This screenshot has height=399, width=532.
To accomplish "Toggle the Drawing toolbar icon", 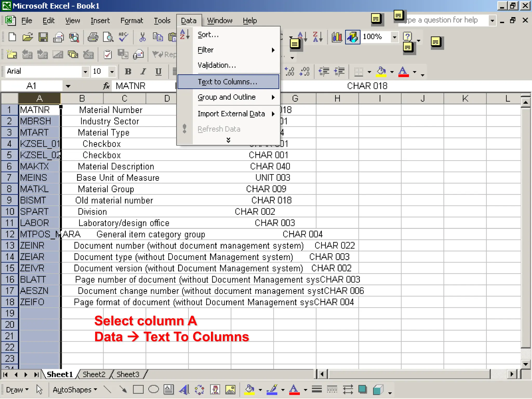I will coord(353,37).
